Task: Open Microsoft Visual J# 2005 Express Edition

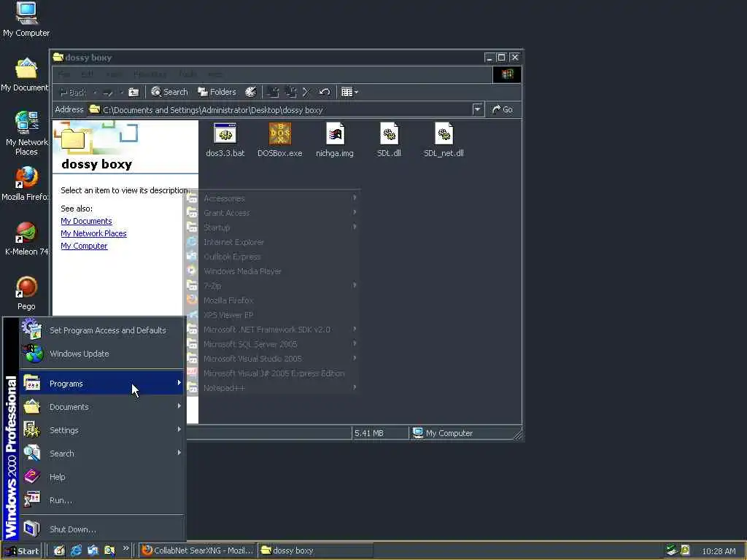Action: [x=271, y=373]
